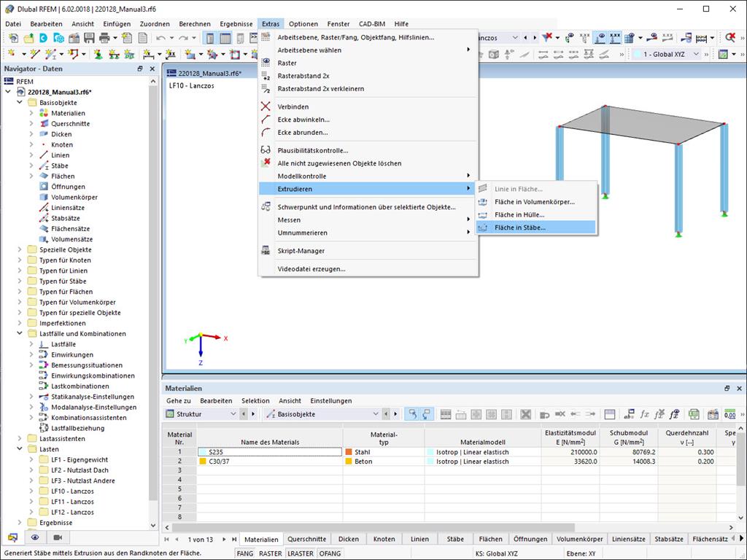Click the undo arrow icon
747x560 pixels.
point(160,38)
